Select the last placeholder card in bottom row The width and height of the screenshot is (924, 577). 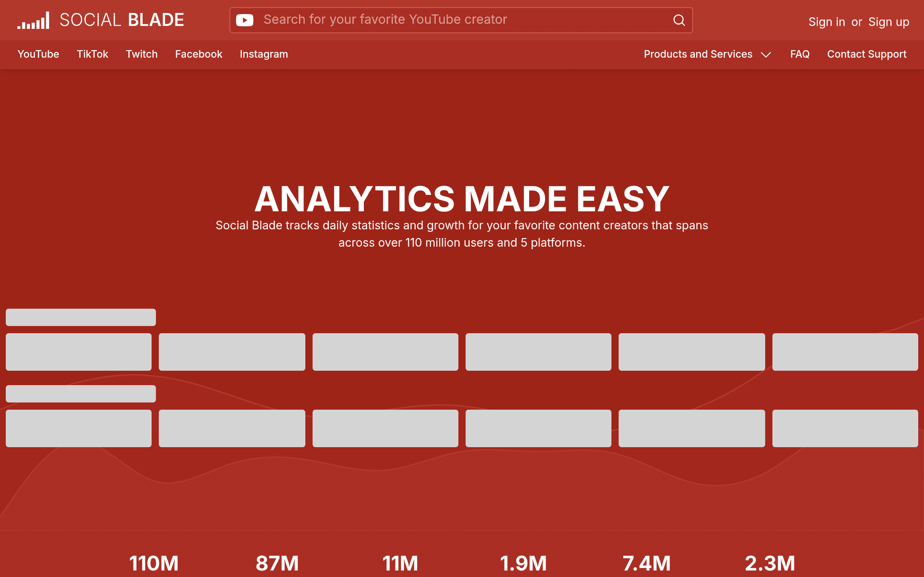845,428
